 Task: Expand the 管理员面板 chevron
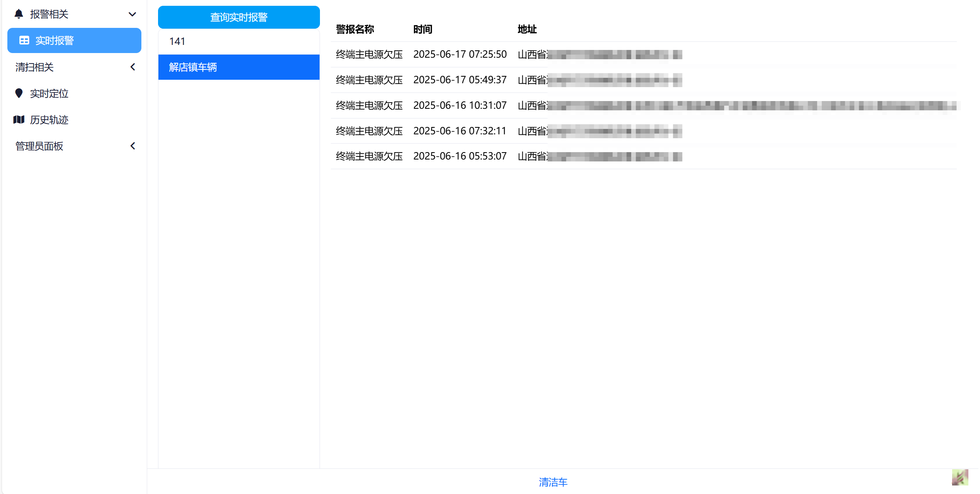[133, 146]
